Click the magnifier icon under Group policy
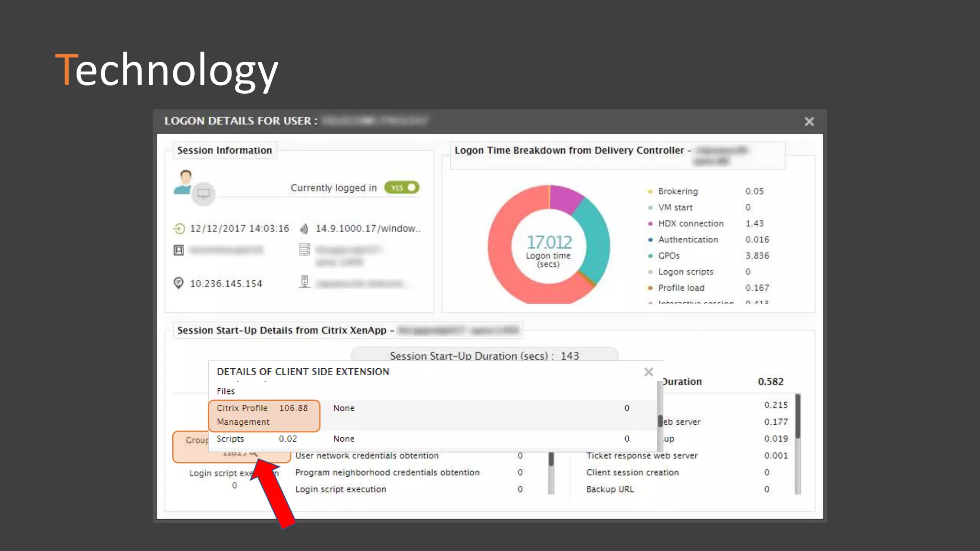 coord(254,452)
